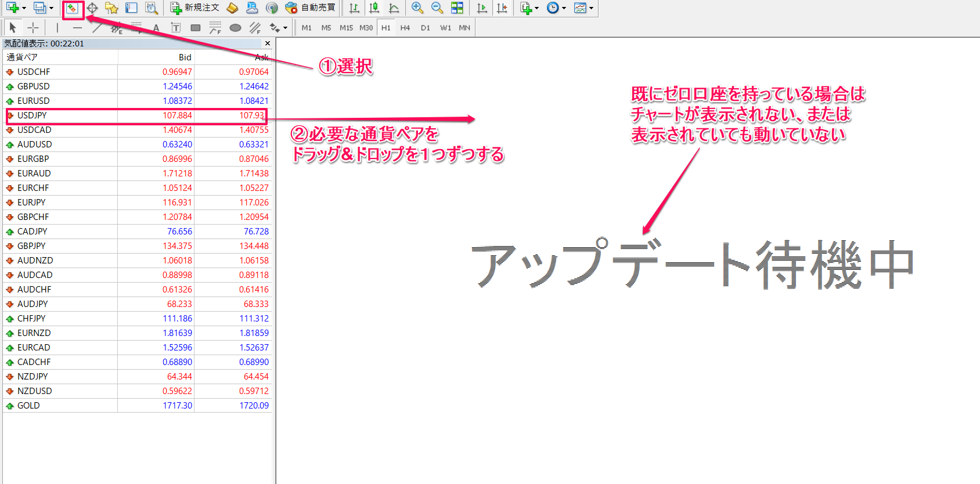Select the text label T tool
Image resolution: width=980 pixels, height=484 pixels.
pyautogui.click(x=176, y=27)
